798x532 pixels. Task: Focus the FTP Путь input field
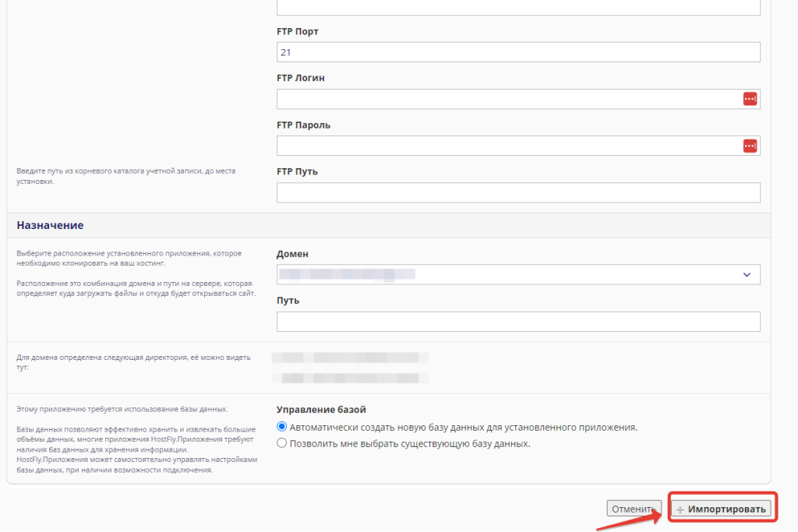coord(518,192)
